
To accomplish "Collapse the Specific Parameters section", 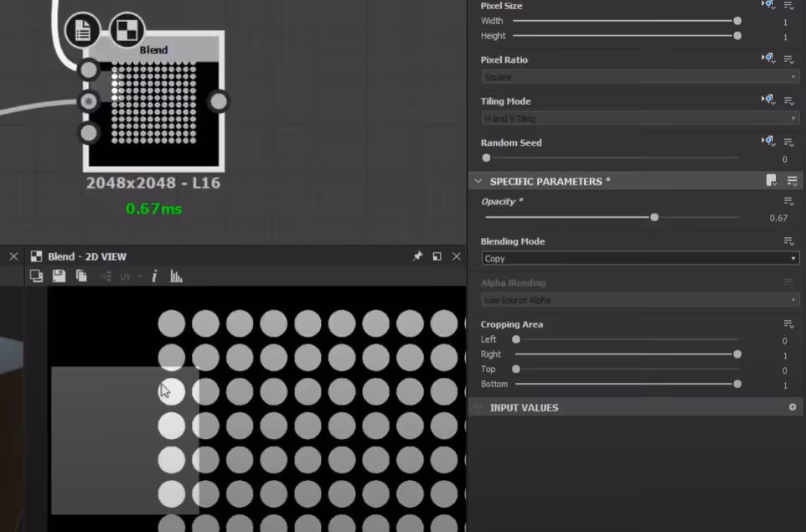I will (478, 181).
